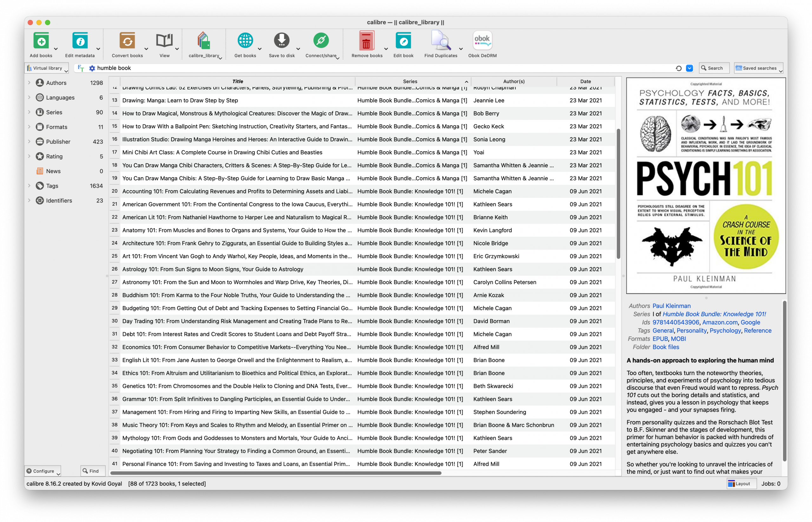Click the Get books globe icon
812x522 pixels.
click(245, 41)
